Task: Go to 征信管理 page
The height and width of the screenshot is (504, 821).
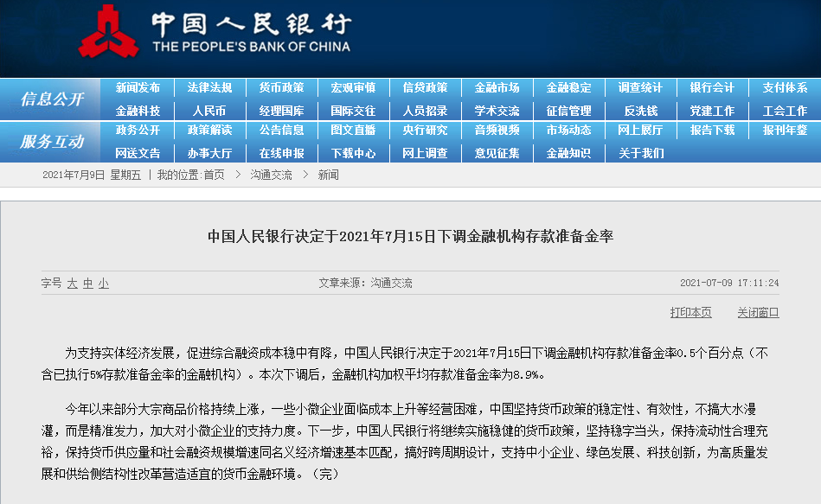Action: 568,111
